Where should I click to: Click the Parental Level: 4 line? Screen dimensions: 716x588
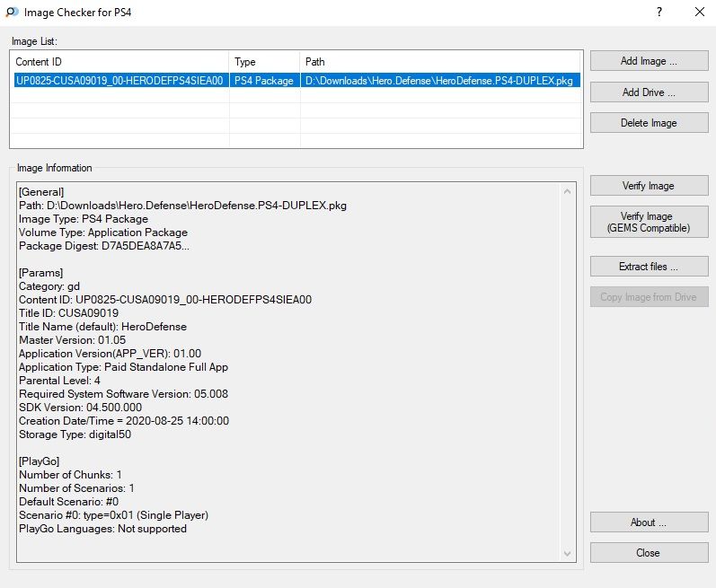59,381
